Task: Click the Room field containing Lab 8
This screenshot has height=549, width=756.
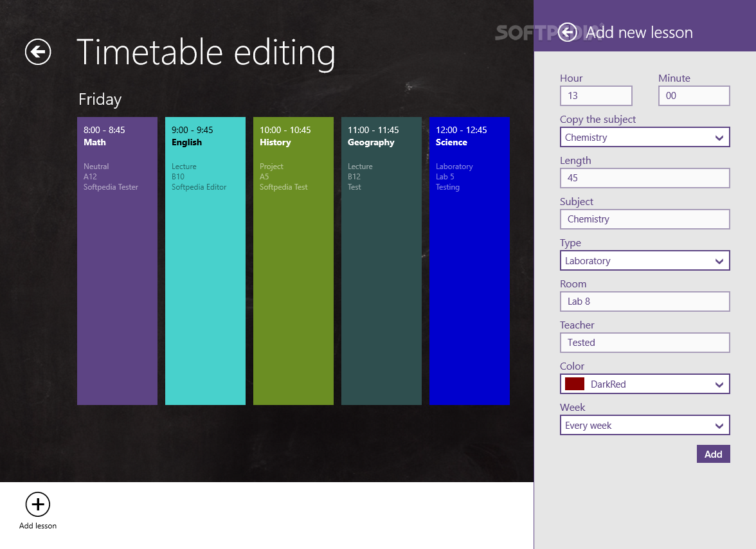Action: coord(645,301)
